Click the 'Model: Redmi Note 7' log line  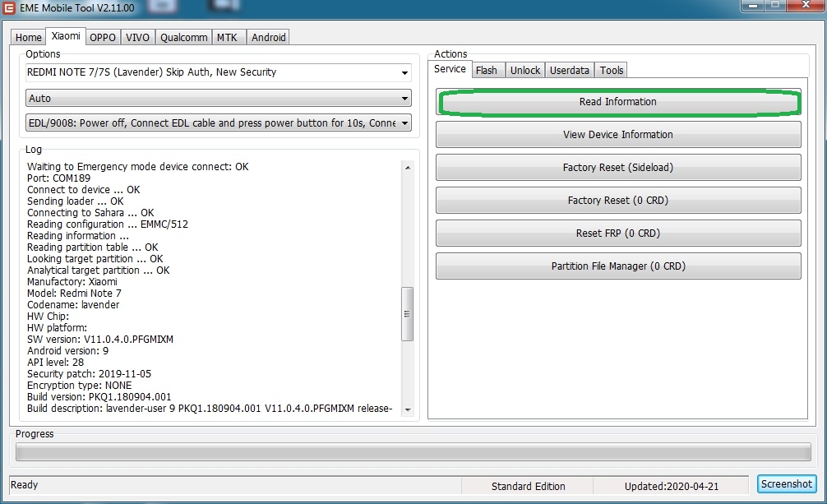click(74, 294)
